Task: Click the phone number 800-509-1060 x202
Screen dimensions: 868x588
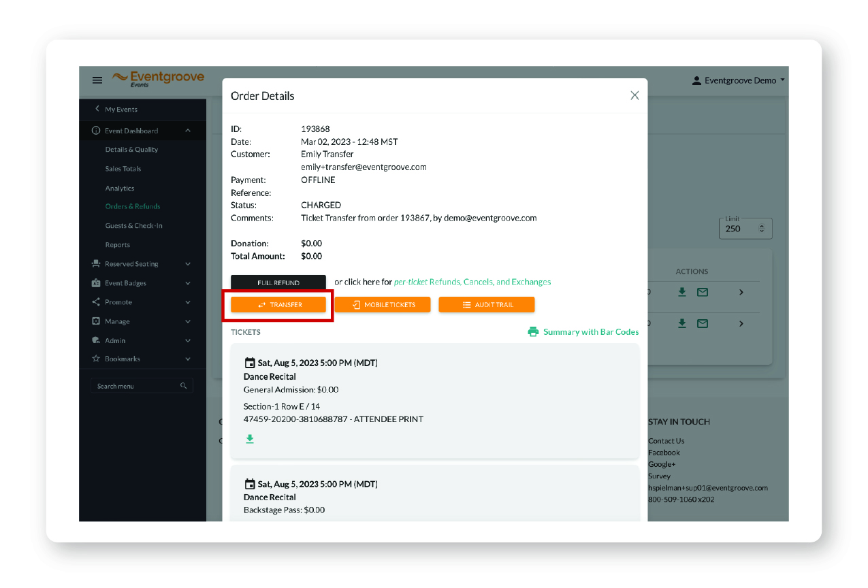Action: (681, 500)
